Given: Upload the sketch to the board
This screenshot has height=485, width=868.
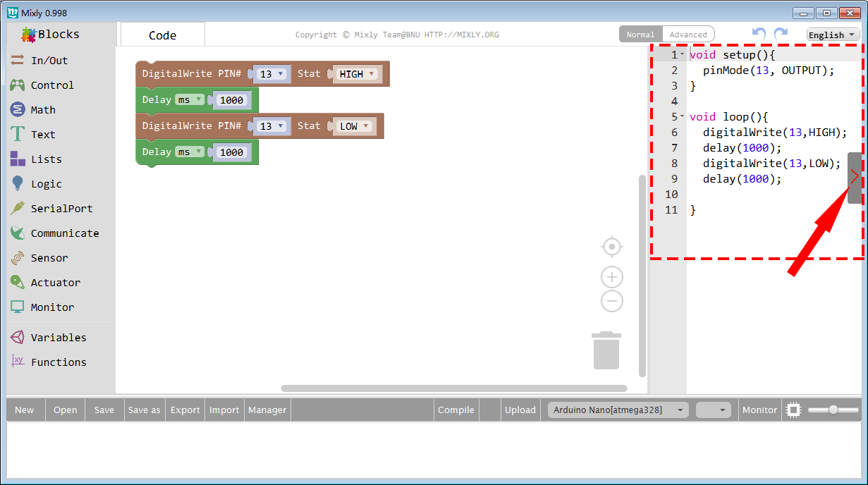Looking at the screenshot, I should coord(520,410).
